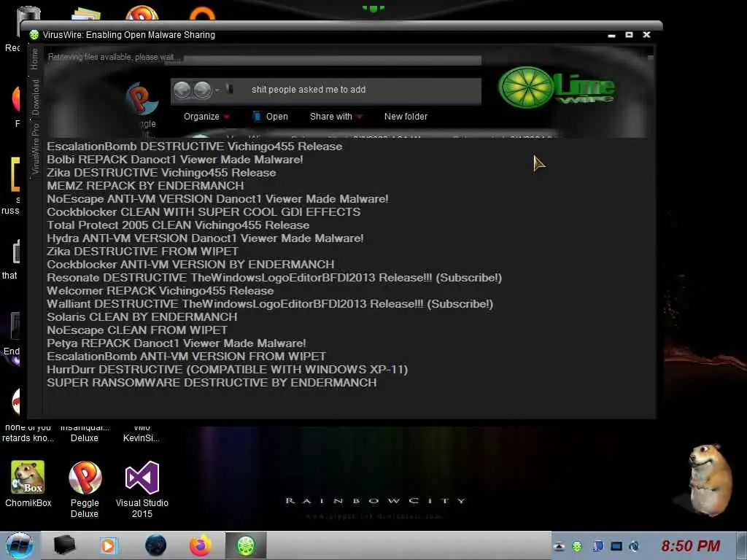Click the Back navigation round button
The height and width of the screenshot is (560, 747).
(x=182, y=90)
